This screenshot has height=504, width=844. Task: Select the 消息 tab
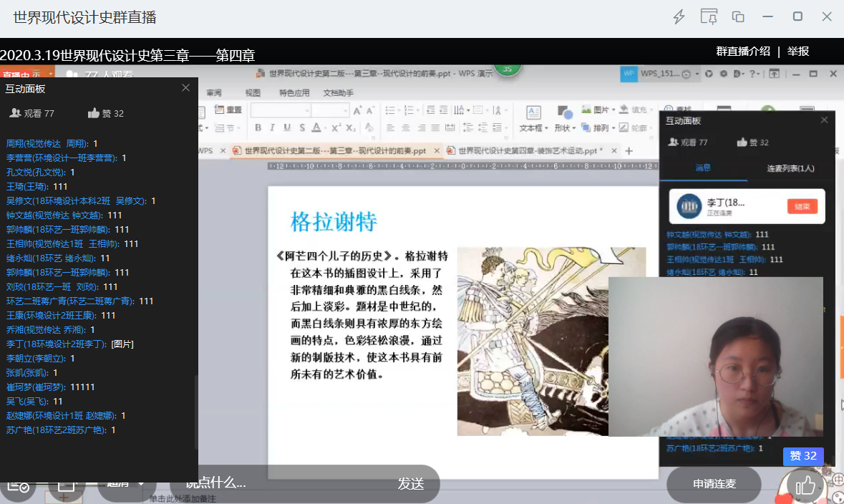pyautogui.click(x=703, y=168)
